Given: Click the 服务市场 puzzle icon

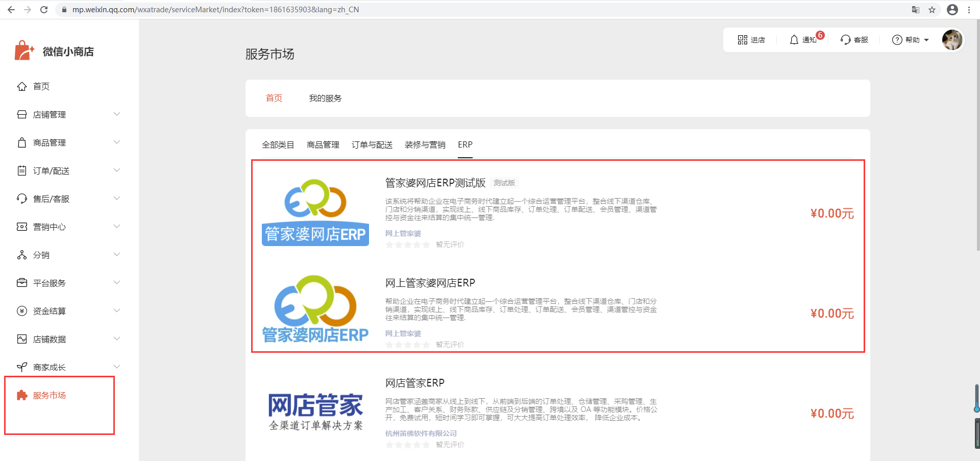Looking at the screenshot, I should click(22, 395).
